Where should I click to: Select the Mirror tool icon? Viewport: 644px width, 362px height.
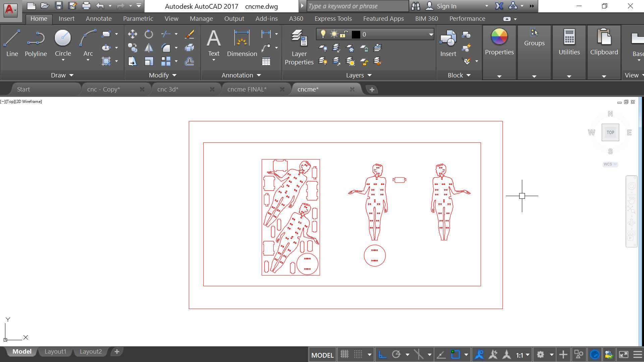149,48
